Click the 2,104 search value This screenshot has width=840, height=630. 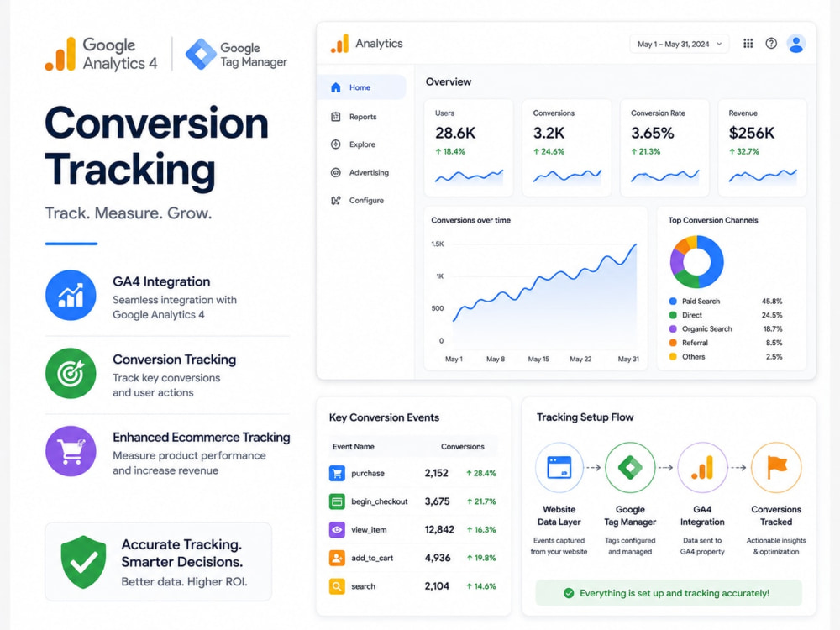coord(437,586)
